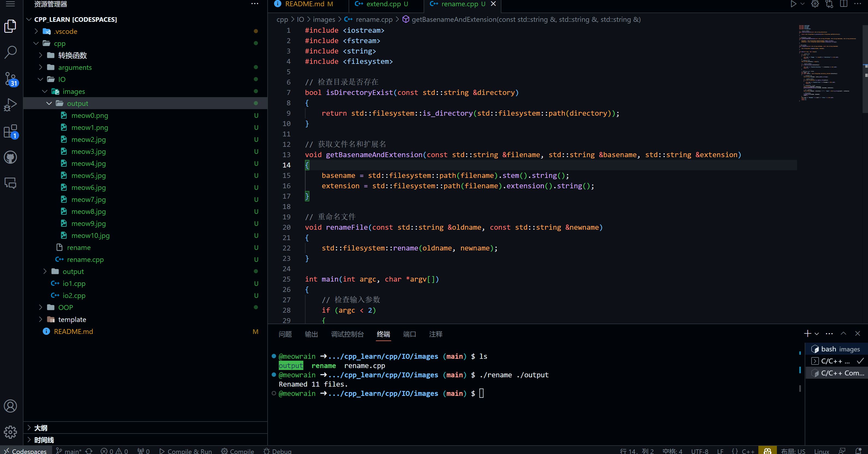Screen dimensions: 868x454
Task: Maximize the terminal panel with chevron up
Action: (x=843, y=333)
